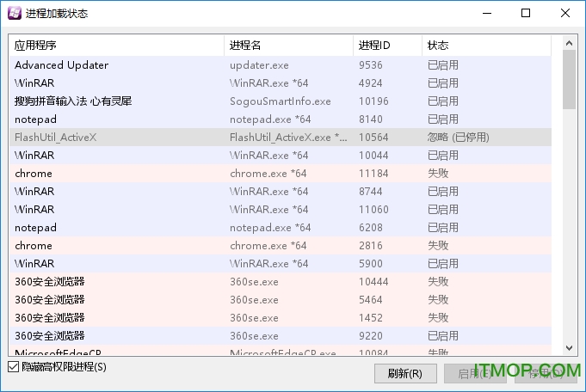Select the 360安全浏览器 row with ID 10444

pos(281,282)
